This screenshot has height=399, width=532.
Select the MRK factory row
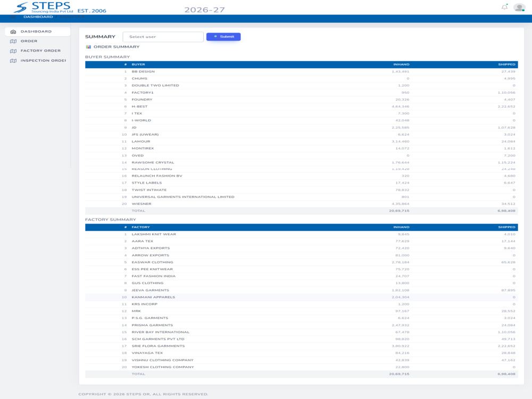coord(301,311)
